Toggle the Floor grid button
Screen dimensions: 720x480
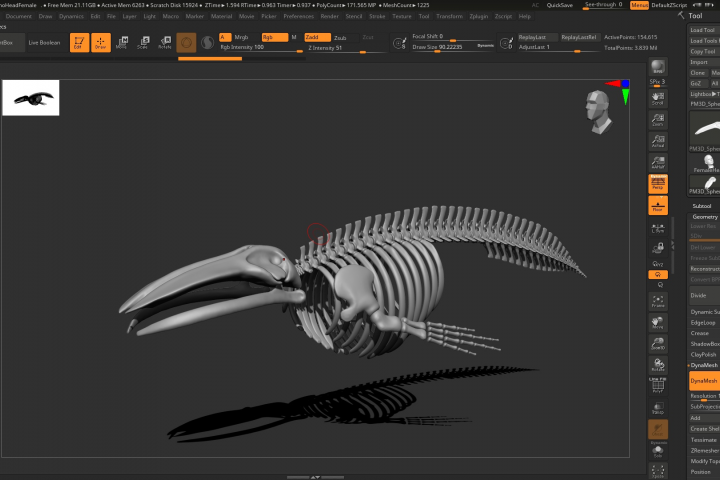tap(658, 205)
